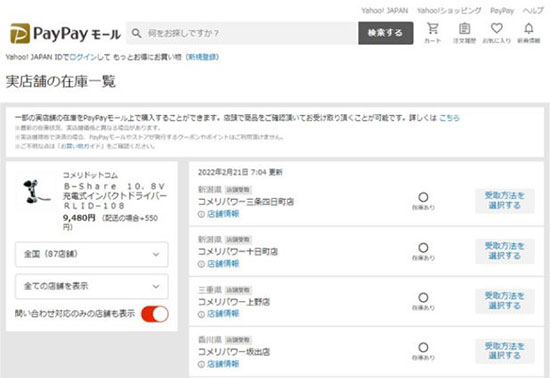Click store name コメリパワー十日町店

pos(238,252)
